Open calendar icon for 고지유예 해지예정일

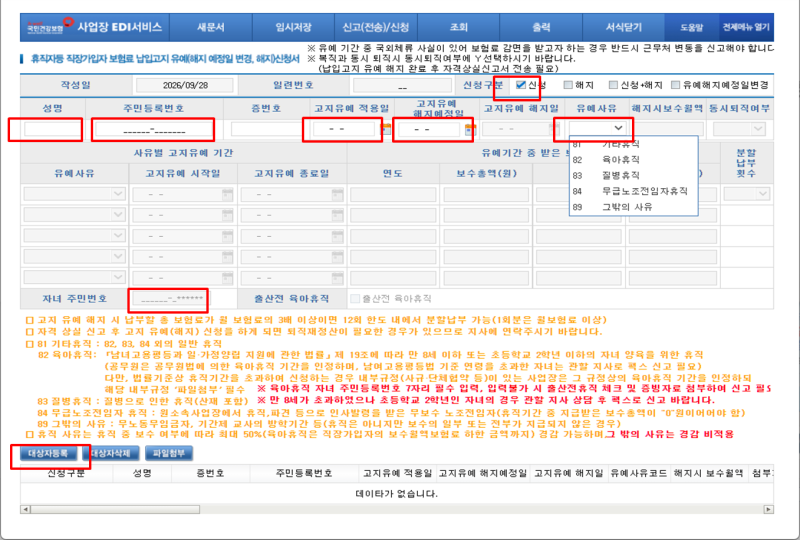coord(470,129)
